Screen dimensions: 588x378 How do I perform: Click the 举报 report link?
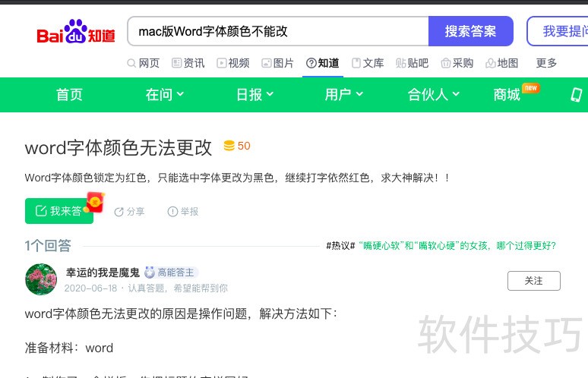pos(183,212)
